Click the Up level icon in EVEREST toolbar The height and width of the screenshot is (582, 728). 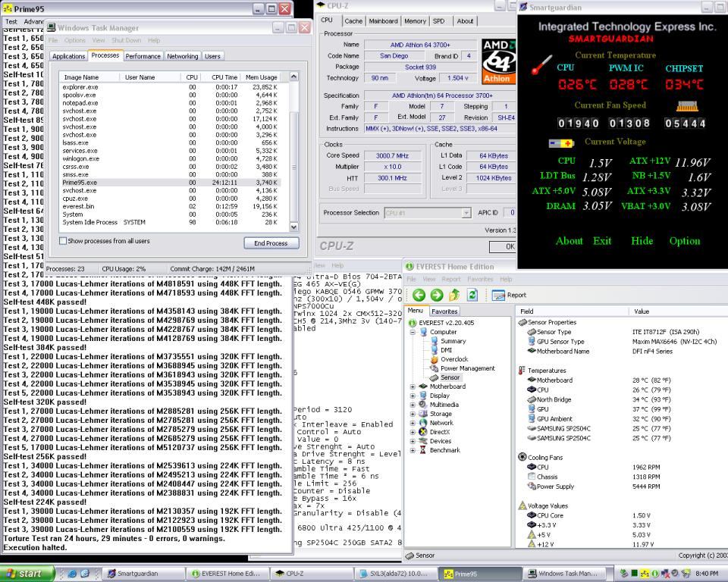click(454, 295)
